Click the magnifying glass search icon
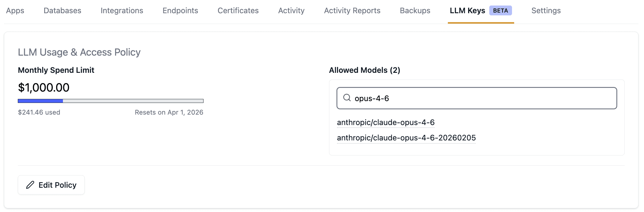 coord(347,98)
